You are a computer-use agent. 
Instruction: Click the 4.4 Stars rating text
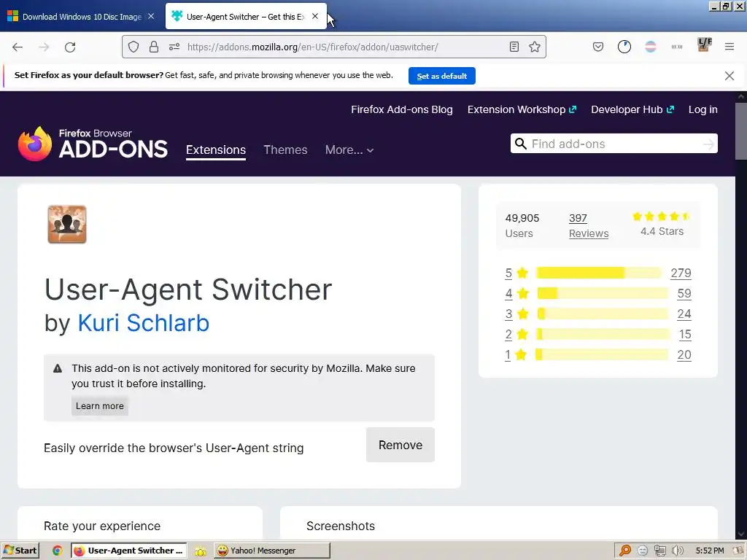(662, 231)
